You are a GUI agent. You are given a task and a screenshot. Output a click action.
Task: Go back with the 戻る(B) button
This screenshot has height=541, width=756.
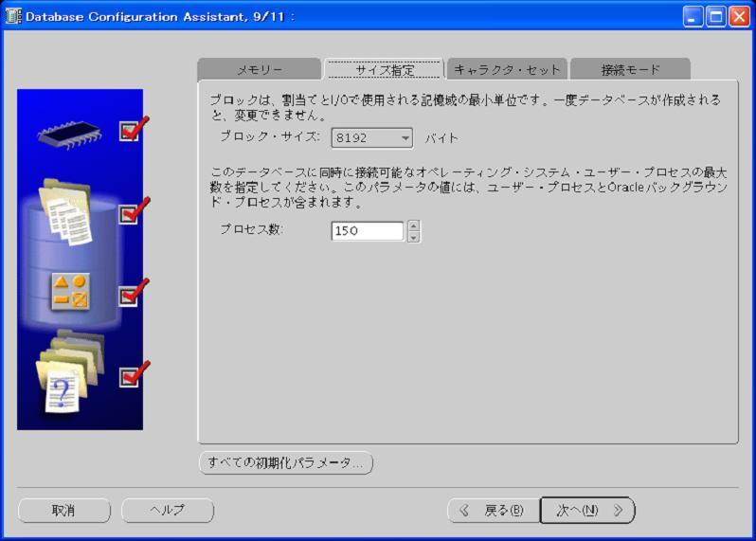[x=494, y=510]
